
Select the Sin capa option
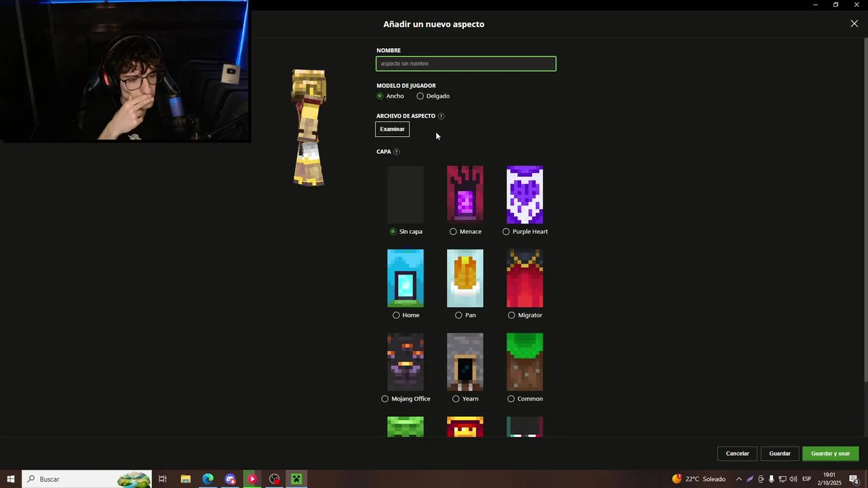tap(393, 232)
